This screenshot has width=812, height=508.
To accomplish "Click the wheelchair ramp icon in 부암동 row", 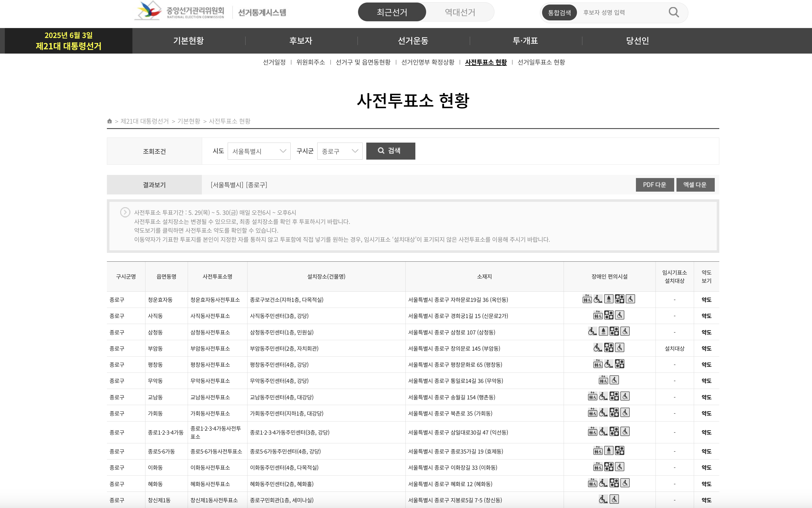I will point(598,348).
